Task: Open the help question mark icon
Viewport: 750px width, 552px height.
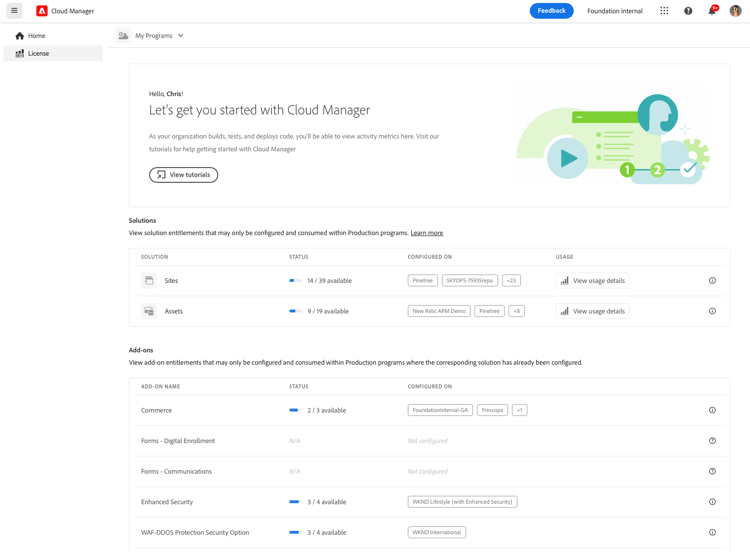Action: coord(688,11)
